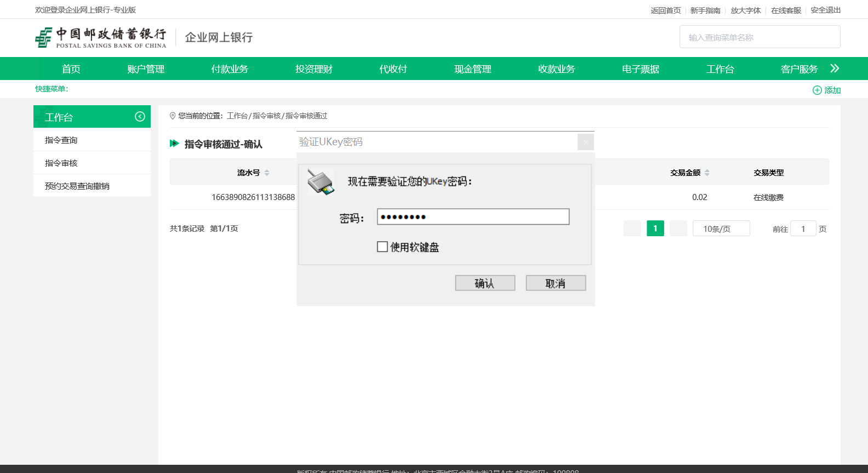Click the menu name search box
The image size is (868, 473).
point(759,37)
